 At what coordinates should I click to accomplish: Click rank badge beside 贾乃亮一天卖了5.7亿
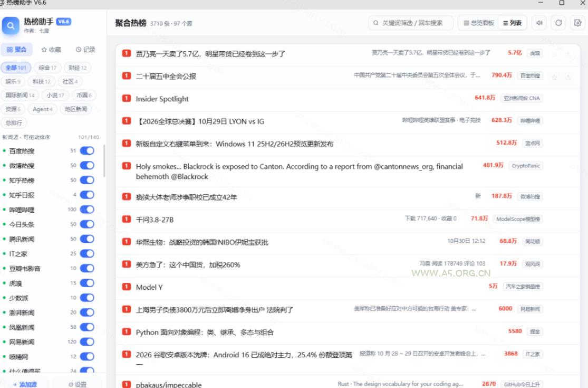point(127,53)
